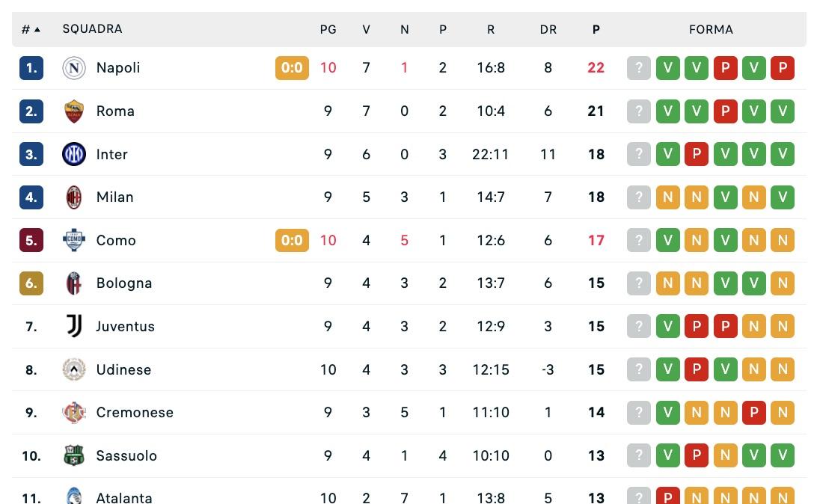The height and width of the screenshot is (504, 817).
Task: Select the Inter club crest
Action: tap(74, 154)
